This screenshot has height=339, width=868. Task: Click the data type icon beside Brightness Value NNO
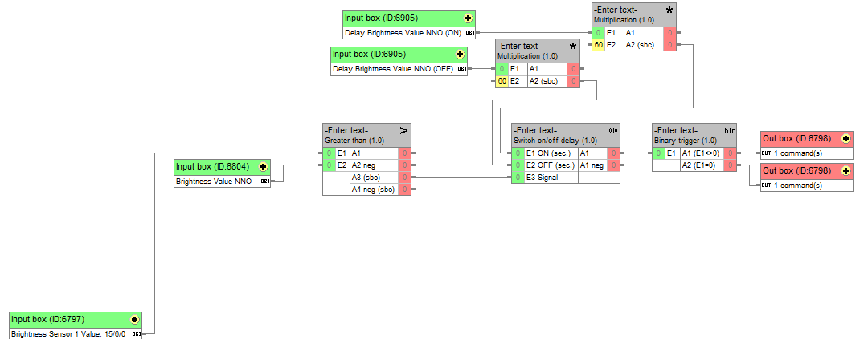pyautogui.click(x=264, y=182)
